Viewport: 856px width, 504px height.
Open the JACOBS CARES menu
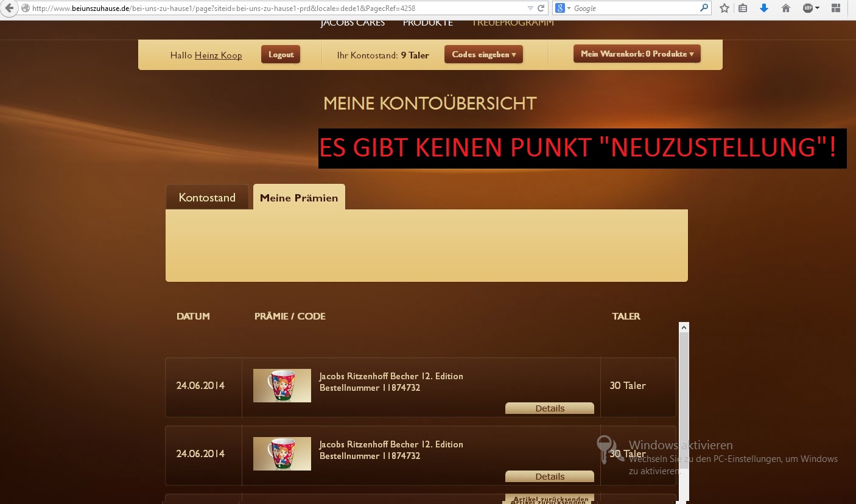coord(353,23)
